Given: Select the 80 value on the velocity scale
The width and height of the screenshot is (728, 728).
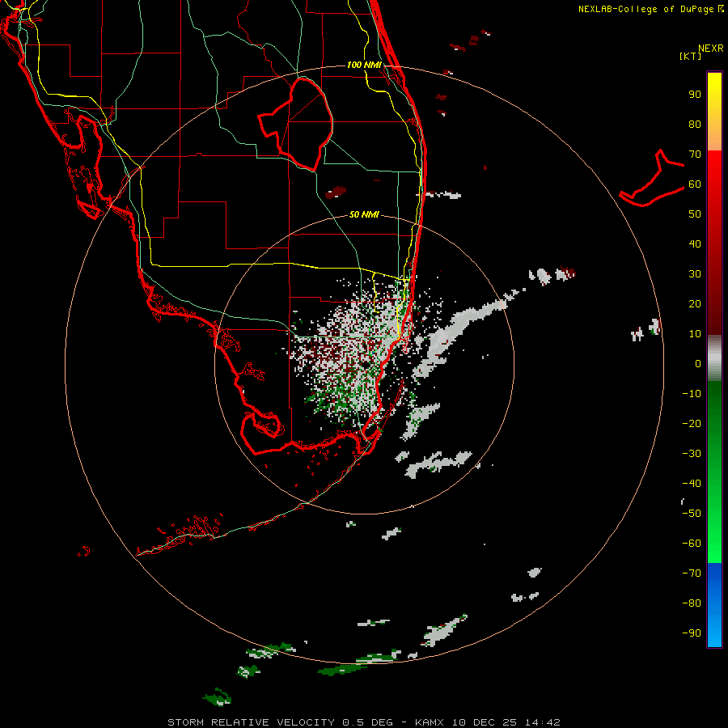Looking at the screenshot, I should click(x=695, y=124).
